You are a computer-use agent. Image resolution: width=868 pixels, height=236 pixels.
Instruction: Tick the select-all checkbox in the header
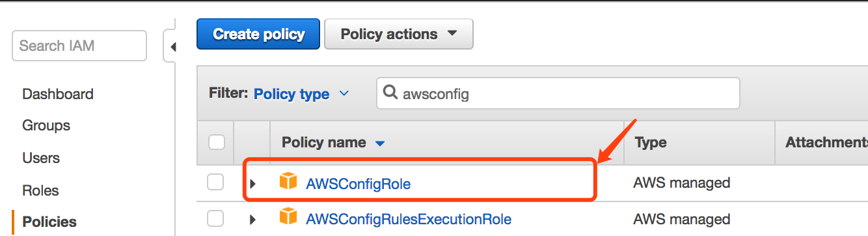[x=216, y=141]
